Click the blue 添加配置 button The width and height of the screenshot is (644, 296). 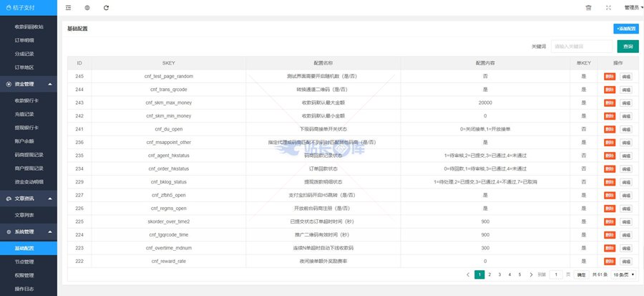[626, 29]
